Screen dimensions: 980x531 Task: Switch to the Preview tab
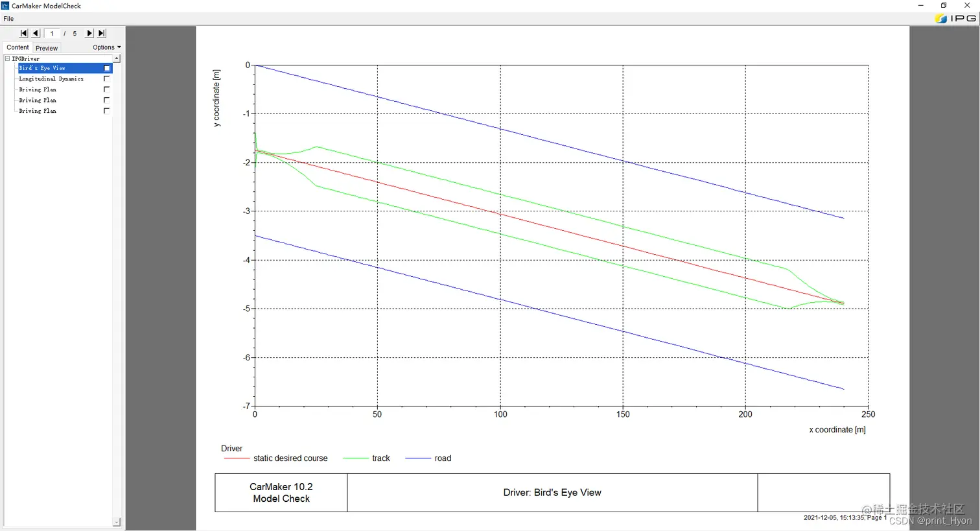click(x=47, y=48)
